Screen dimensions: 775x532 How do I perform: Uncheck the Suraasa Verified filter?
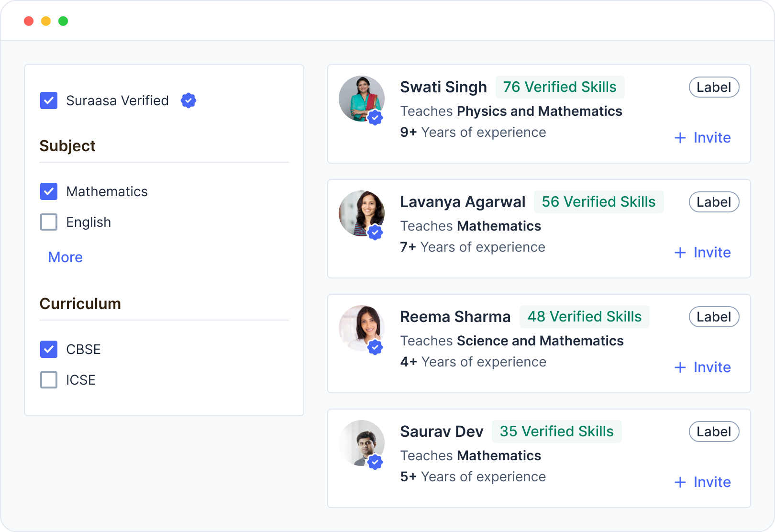tap(49, 100)
